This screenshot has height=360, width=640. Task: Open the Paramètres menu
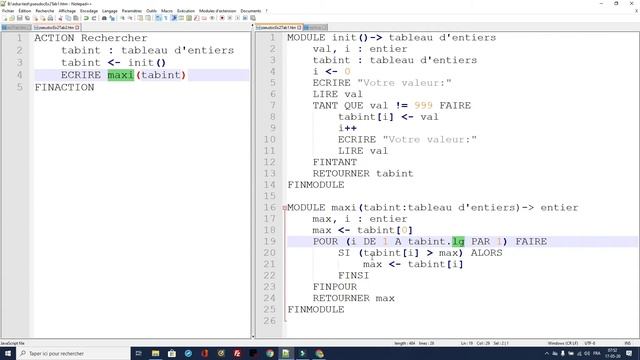point(132,11)
